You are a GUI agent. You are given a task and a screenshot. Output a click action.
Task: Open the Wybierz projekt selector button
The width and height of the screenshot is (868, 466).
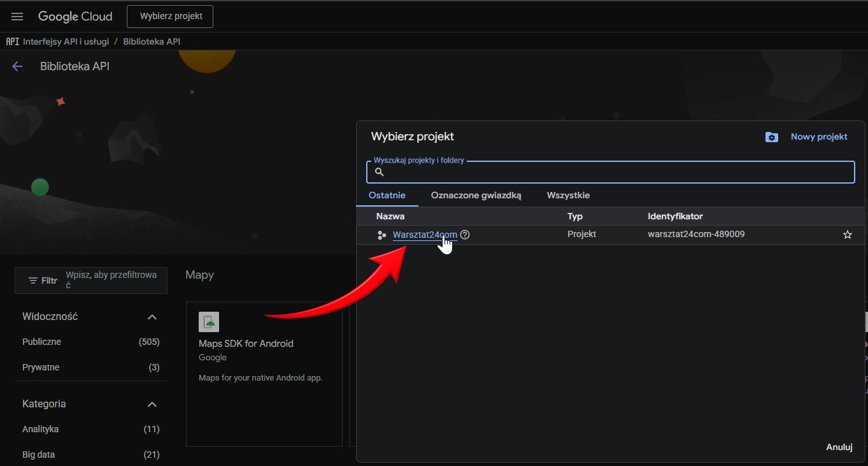pos(170,17)
